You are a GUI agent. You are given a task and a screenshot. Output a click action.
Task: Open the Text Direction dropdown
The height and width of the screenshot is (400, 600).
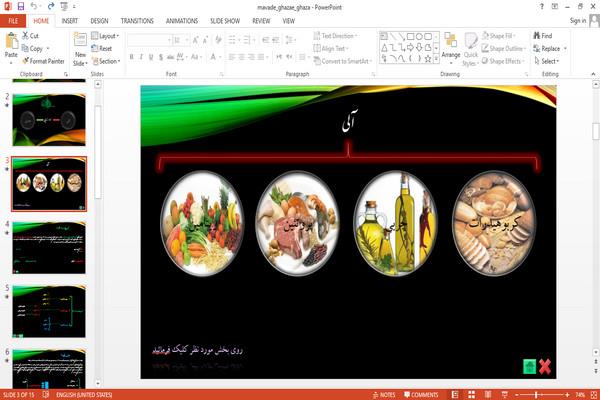[x=336, y=36]
